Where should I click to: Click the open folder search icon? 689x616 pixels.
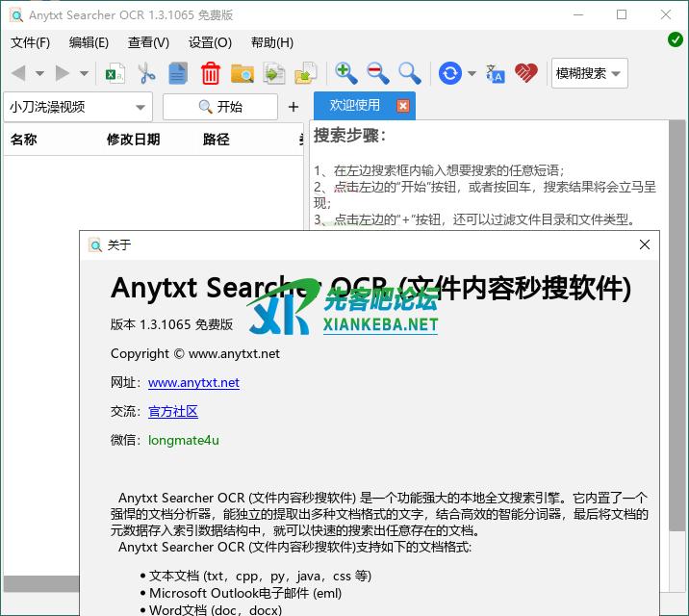(242, 73)
